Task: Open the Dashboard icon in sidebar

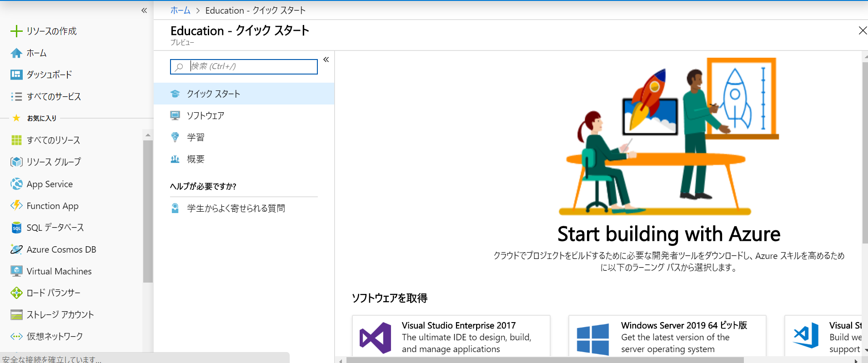Action: coord(16,75)
